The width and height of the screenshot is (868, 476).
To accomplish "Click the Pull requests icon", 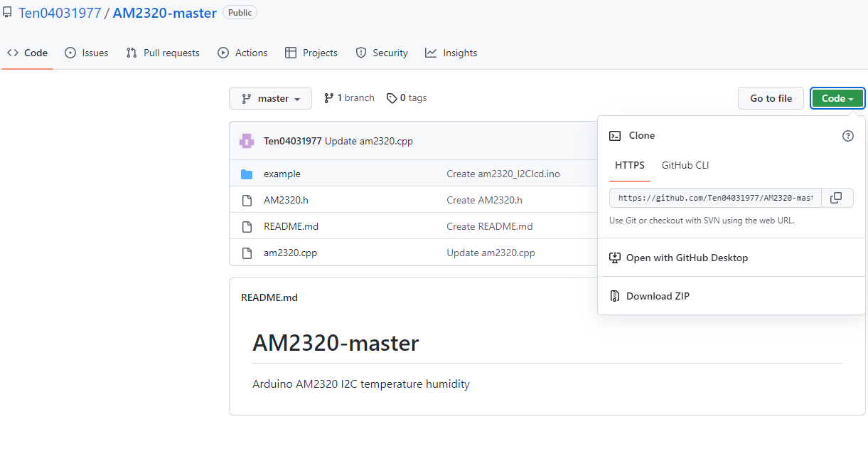I will pyautogui.click(x=132, y=53).
